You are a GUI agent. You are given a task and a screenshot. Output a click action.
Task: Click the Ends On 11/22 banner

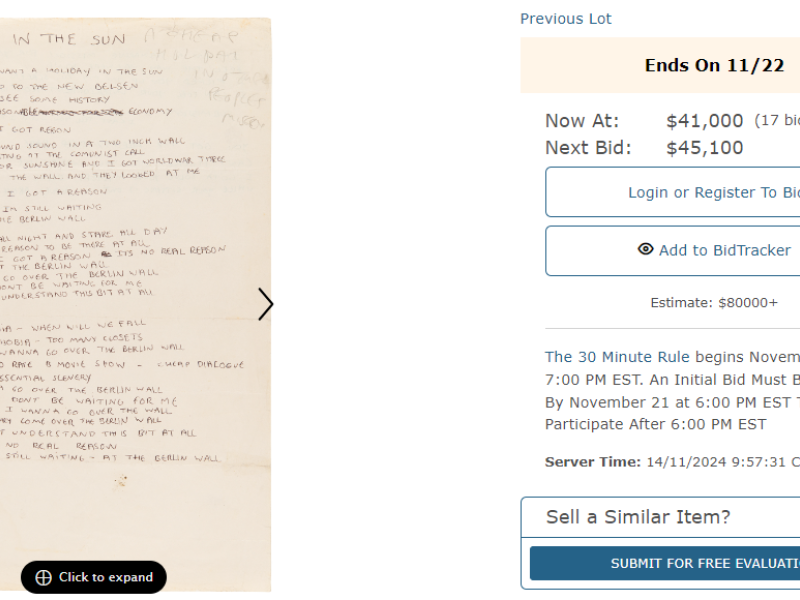pyautogui.click(x=715, y=66)
